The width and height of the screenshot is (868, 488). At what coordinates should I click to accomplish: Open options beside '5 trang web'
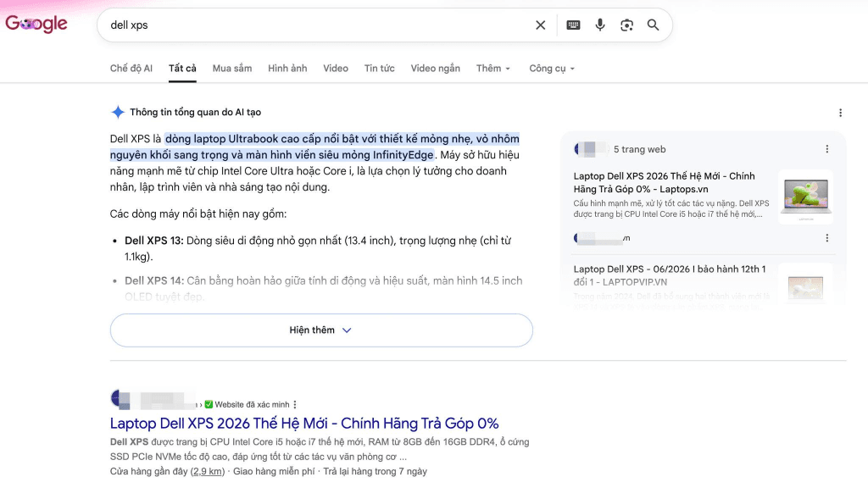tap(826, 149)
